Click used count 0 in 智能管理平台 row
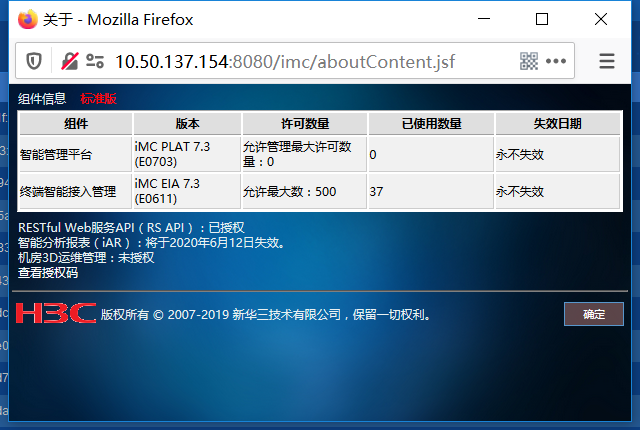640x430 pixels. (431, 154)
